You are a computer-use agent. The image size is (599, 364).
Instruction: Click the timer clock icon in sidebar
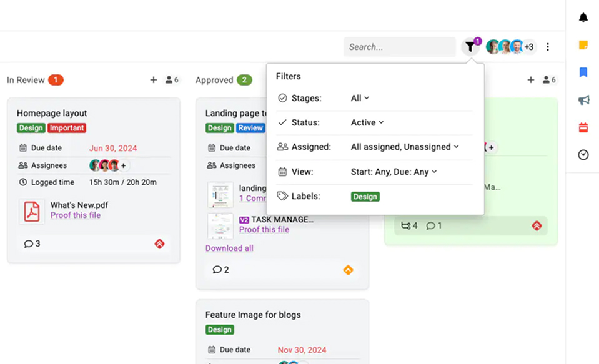[x=583, y=155]
